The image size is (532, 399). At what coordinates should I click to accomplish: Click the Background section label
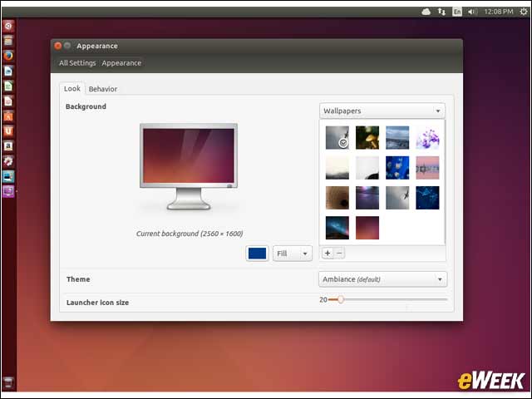tap(86, 106)
